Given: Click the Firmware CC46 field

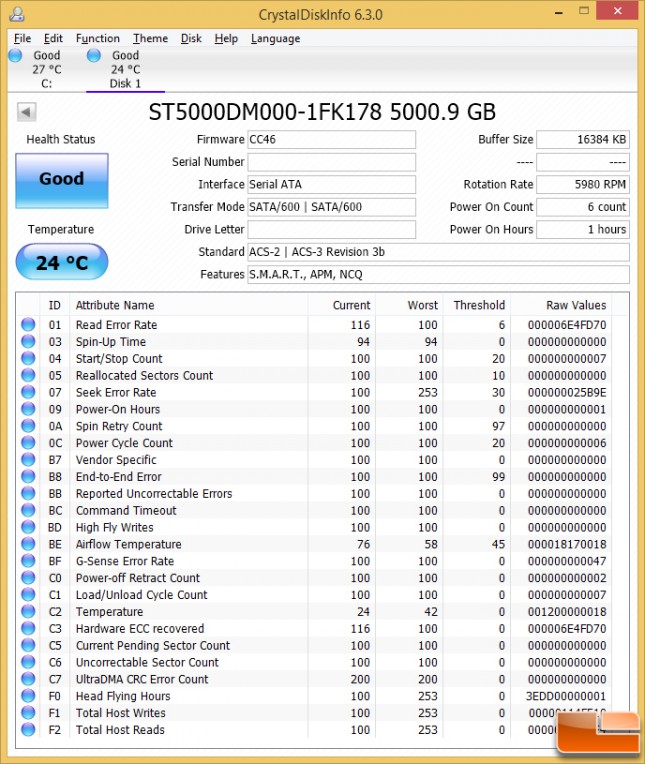Looking at the screenshot, I should pos(331,139).
